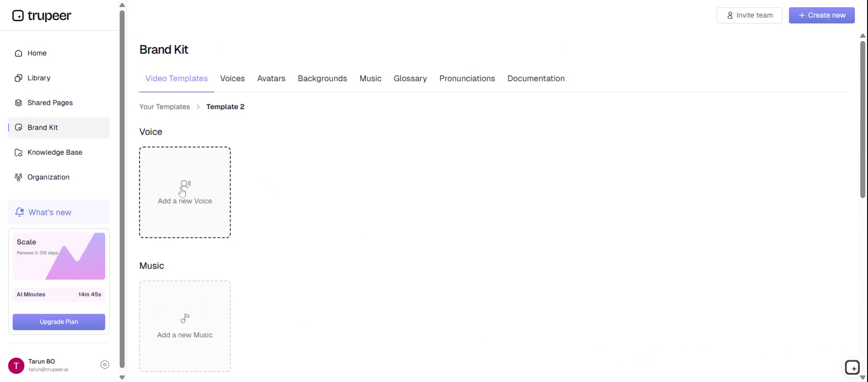
Task: Click main page vertical scrollbar thumb
Action: pos(863,120)
